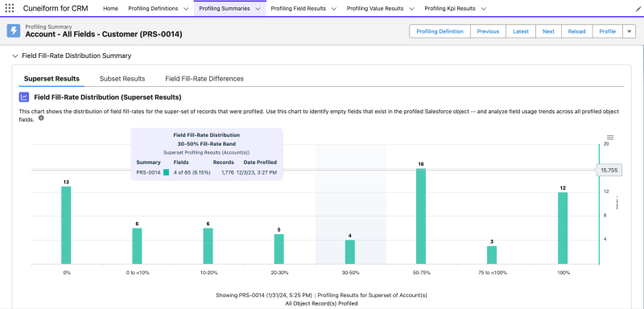Click the '10-20%' axis label
Image resolution: width=644 pixels, height=309 pixels.
[208, 273]
